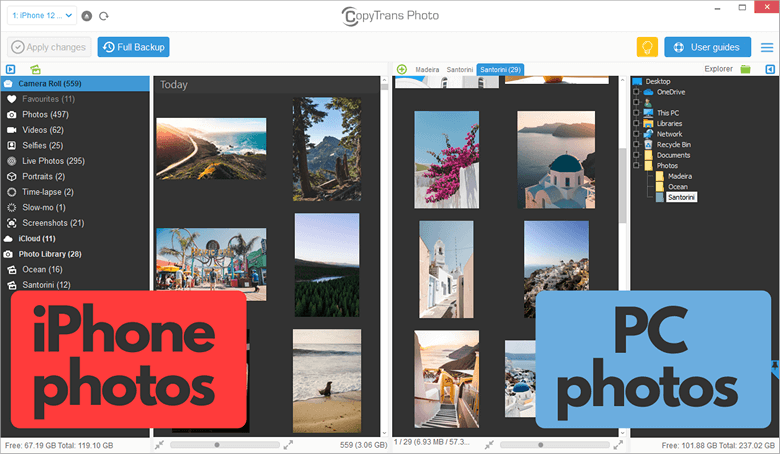Click the green Explorer folder icon

(745, 69)
